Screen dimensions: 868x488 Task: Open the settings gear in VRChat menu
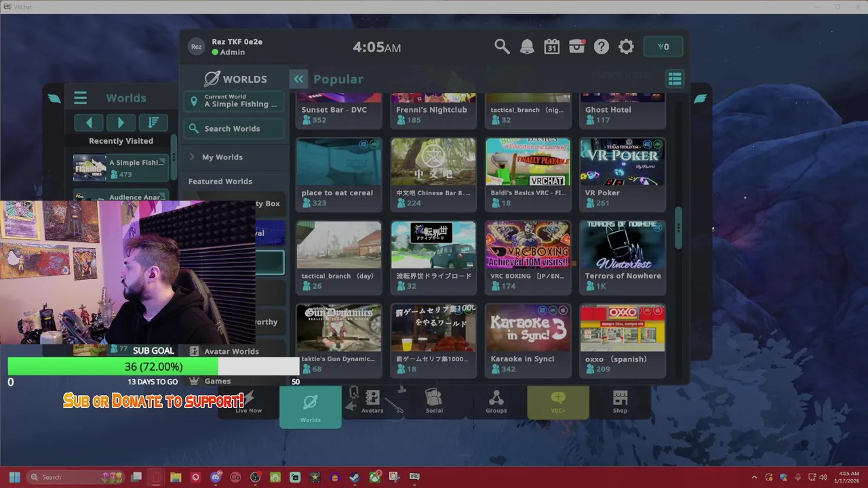coord(627,47)
